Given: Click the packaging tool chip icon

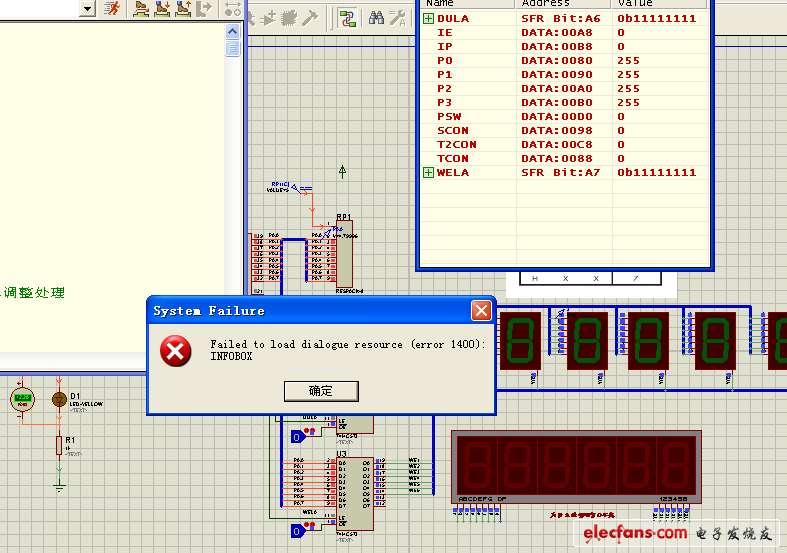Looking at the screenshot, I should pyautogui.click(x=289, y=19).
